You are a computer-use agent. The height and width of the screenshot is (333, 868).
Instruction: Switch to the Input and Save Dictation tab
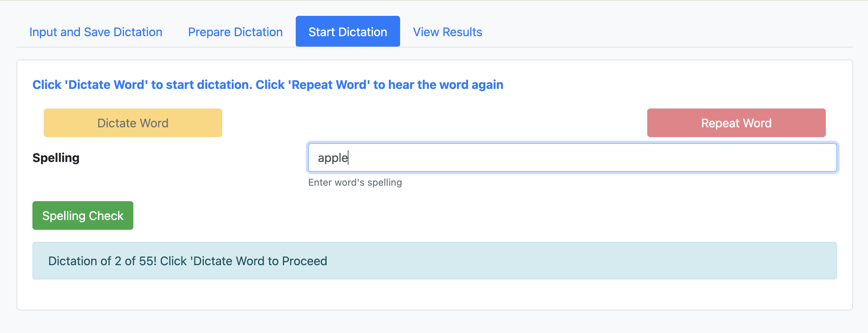click(x=96, y=32)
